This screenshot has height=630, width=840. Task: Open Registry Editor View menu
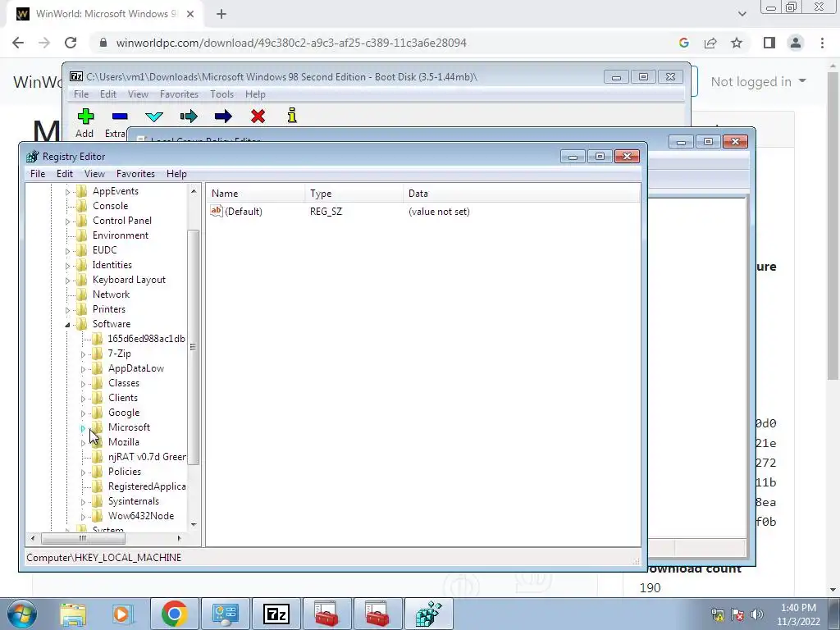94,174
